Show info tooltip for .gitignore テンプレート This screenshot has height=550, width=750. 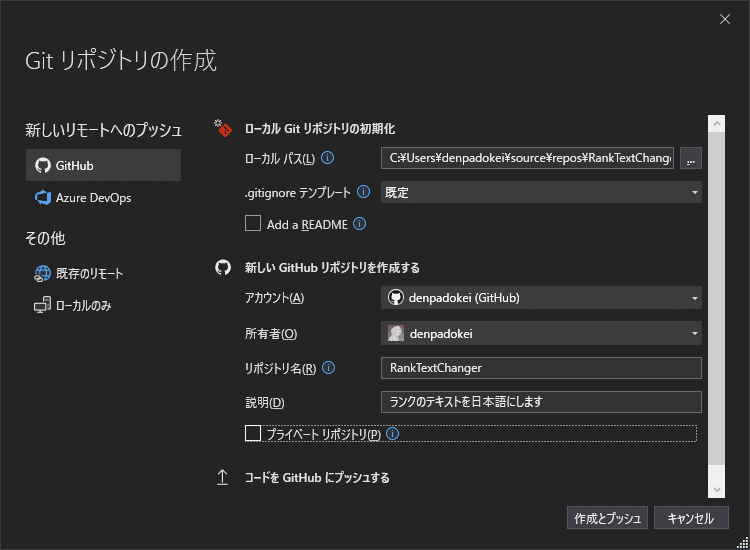pyautogui.click(x=364, y=192)
